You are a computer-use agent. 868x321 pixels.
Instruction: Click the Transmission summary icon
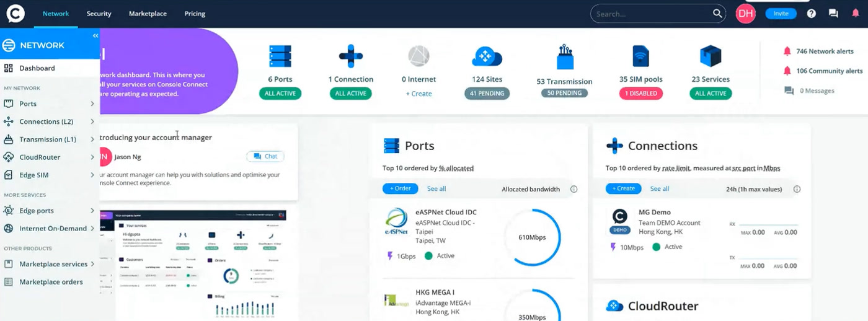pos(564,57)
